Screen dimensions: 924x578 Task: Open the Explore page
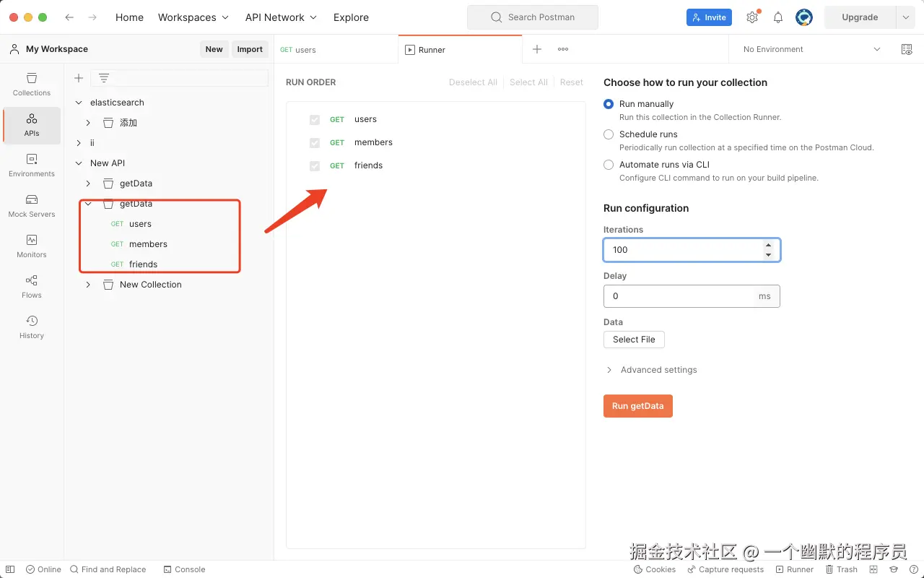351,17
